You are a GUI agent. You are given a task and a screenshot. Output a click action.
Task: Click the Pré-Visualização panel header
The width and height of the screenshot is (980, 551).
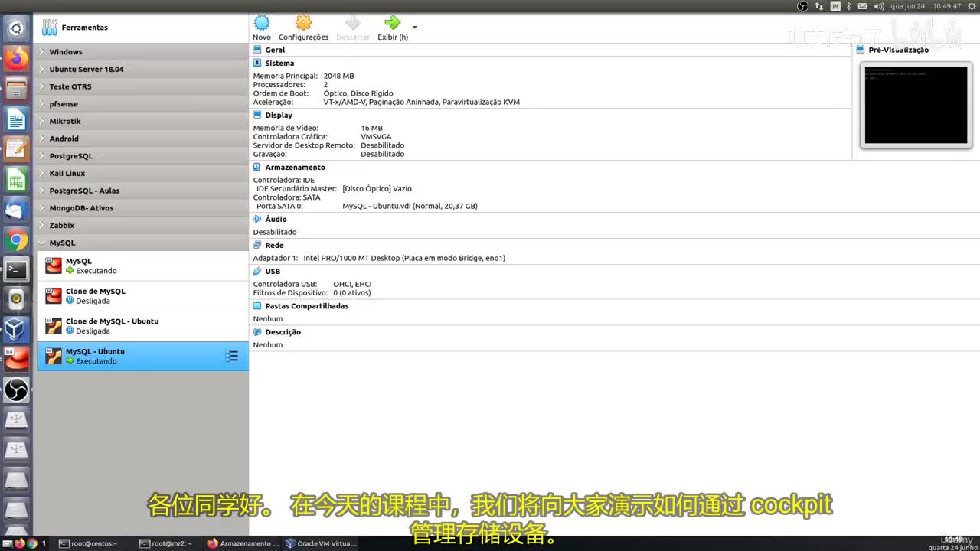point(898,50)
